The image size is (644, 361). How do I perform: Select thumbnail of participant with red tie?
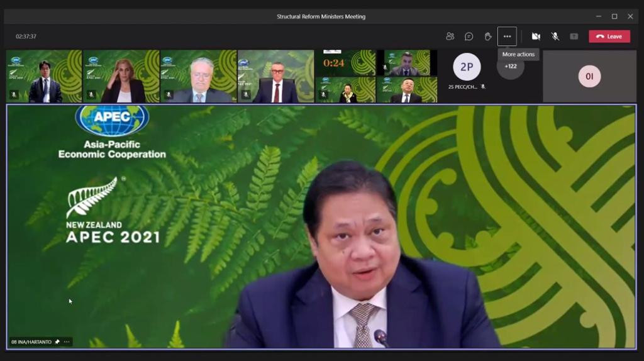(275, 76)
